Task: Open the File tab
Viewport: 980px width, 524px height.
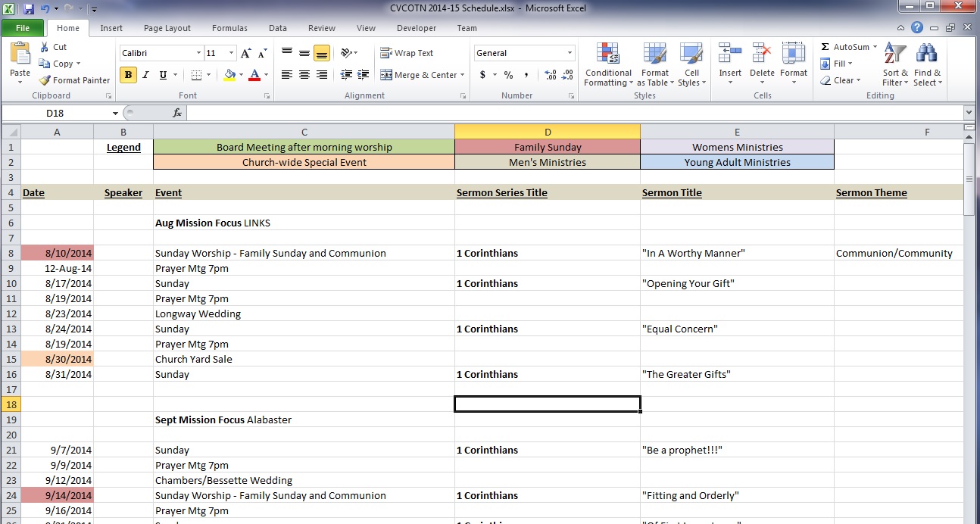Action: (x=23, y=28)
